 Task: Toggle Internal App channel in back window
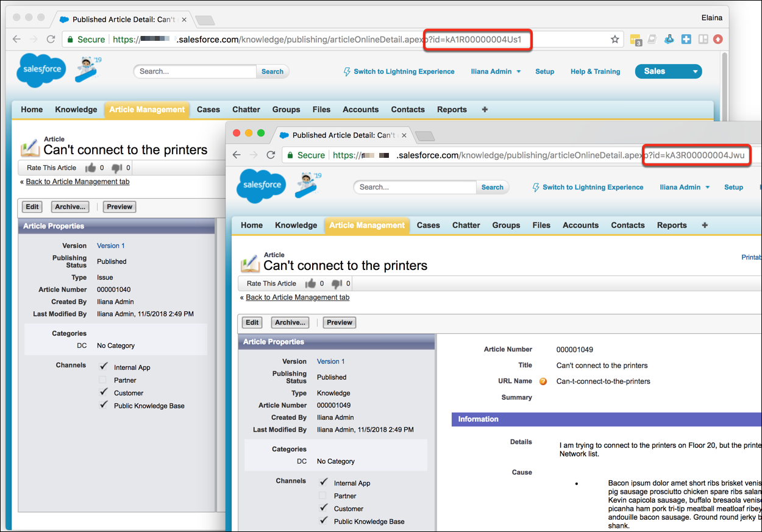(102, 367)
